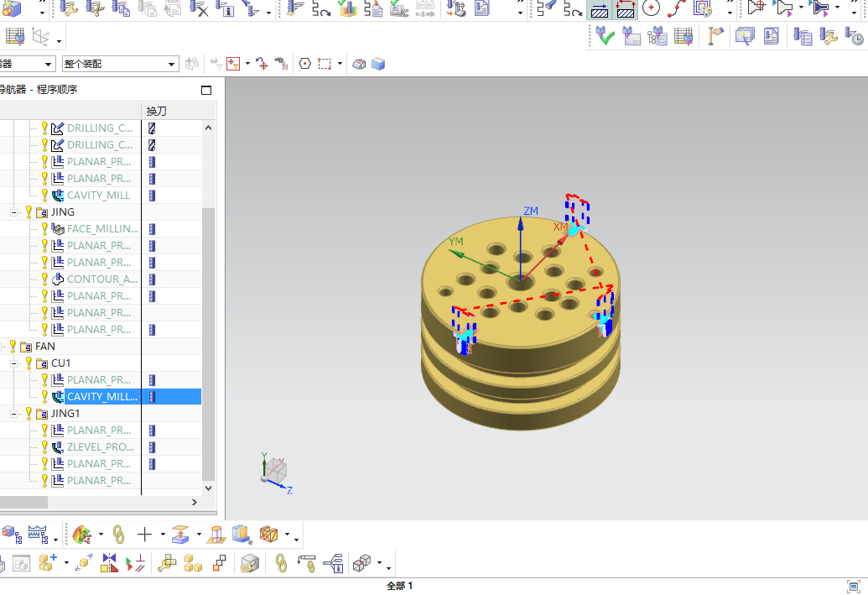
Task: Click the Post Process icon
Action: (x=456, y=8)
